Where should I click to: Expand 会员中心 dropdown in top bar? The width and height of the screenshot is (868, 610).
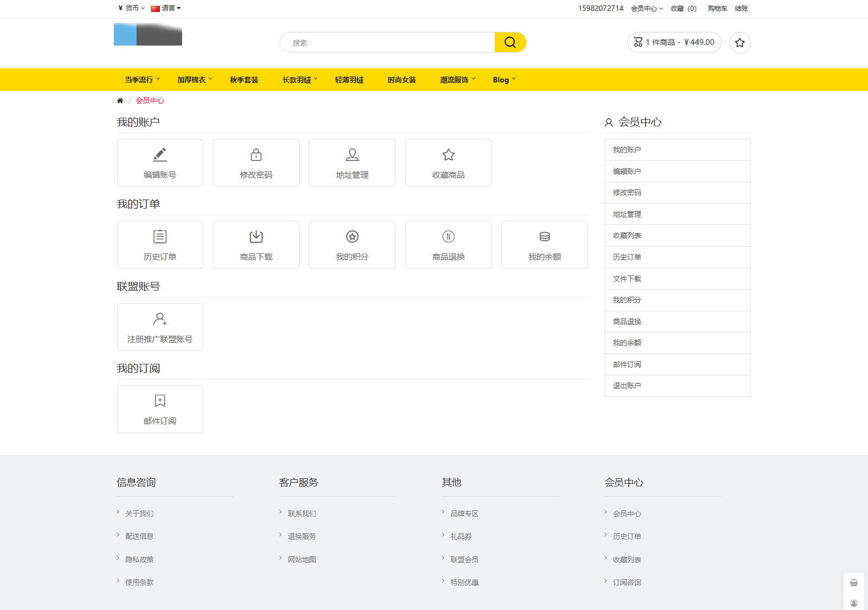[646, 9]
